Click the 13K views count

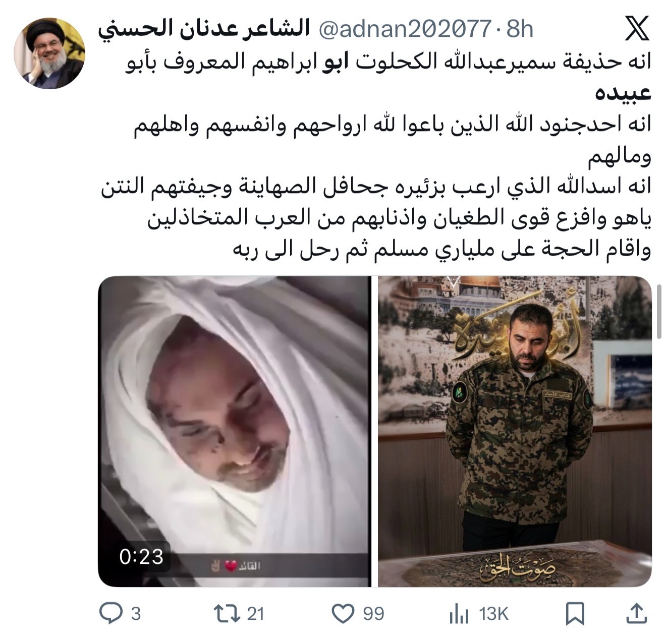[493, 614]
